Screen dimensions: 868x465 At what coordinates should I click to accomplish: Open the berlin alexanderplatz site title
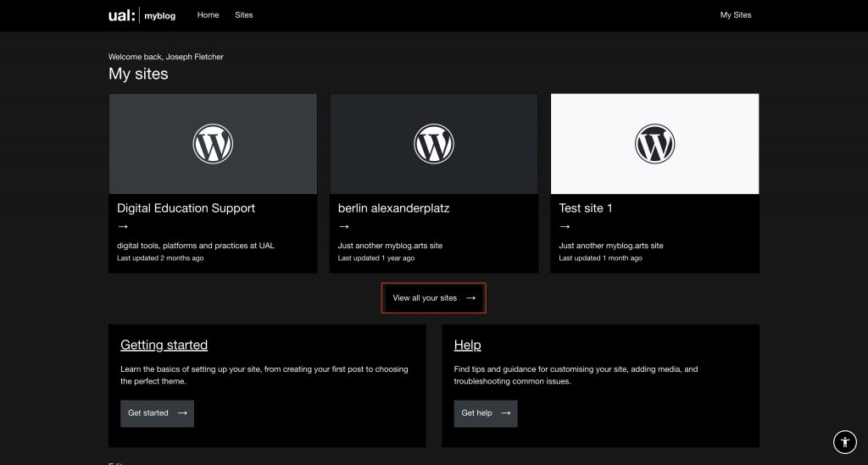pos(393,208)
